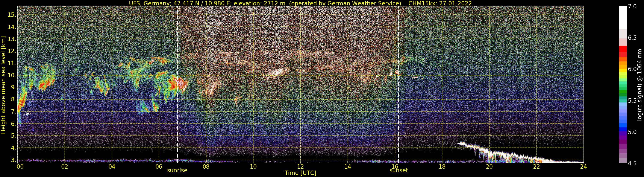Click the 'sunrise' label below the time axis
The height and width of the screenshot is (177, 644).
(177, 171)
